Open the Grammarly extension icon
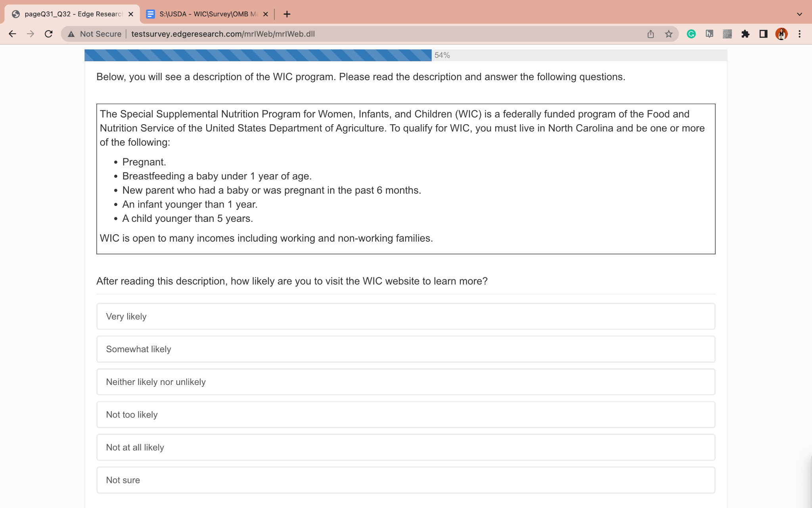Viewport: 812px width, 508px height. point(691,34)
